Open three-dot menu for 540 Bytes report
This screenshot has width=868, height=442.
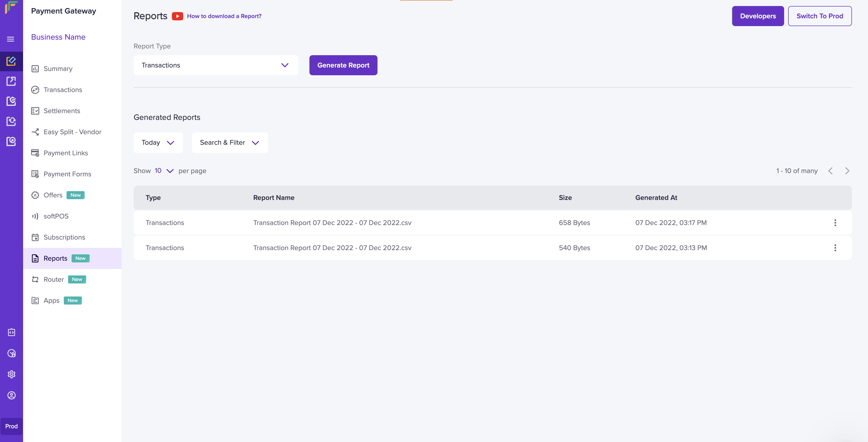[x=835, y=248]
